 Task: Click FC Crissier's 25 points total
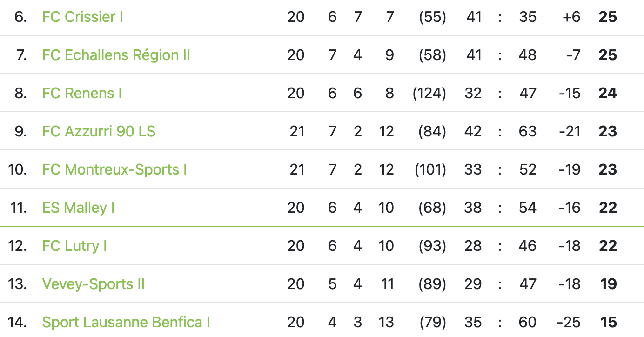tap(608, 17)
